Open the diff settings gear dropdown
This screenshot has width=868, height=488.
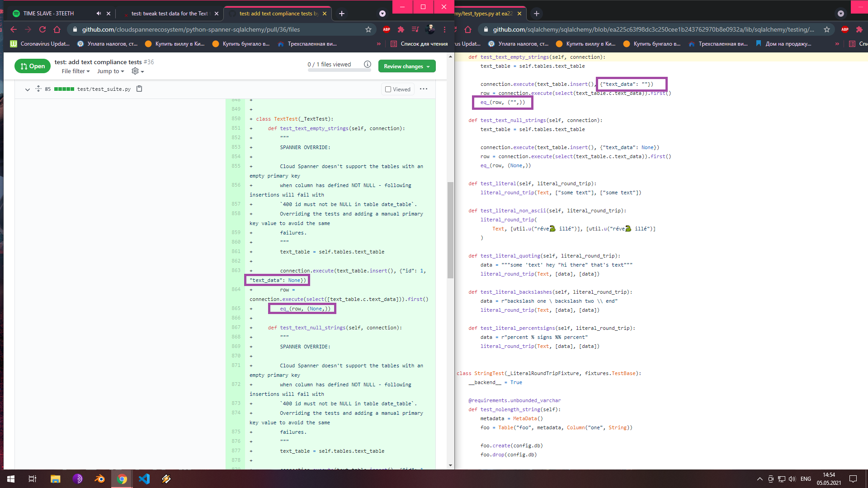tap(137, 71)
